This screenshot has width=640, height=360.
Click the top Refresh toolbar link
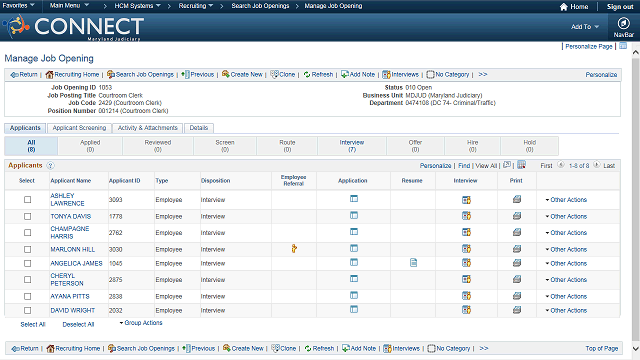click(318, 74)
